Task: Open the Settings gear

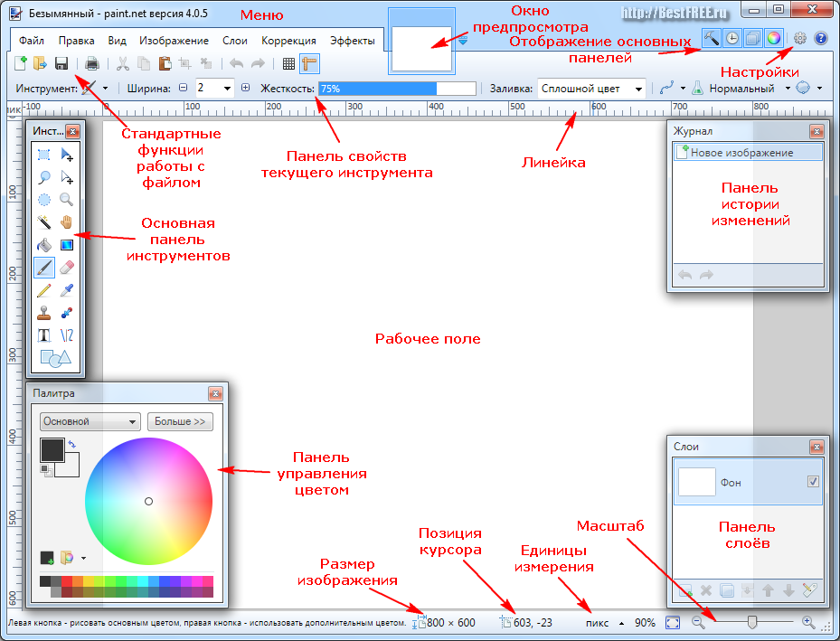Action: [x=800, y=38]
